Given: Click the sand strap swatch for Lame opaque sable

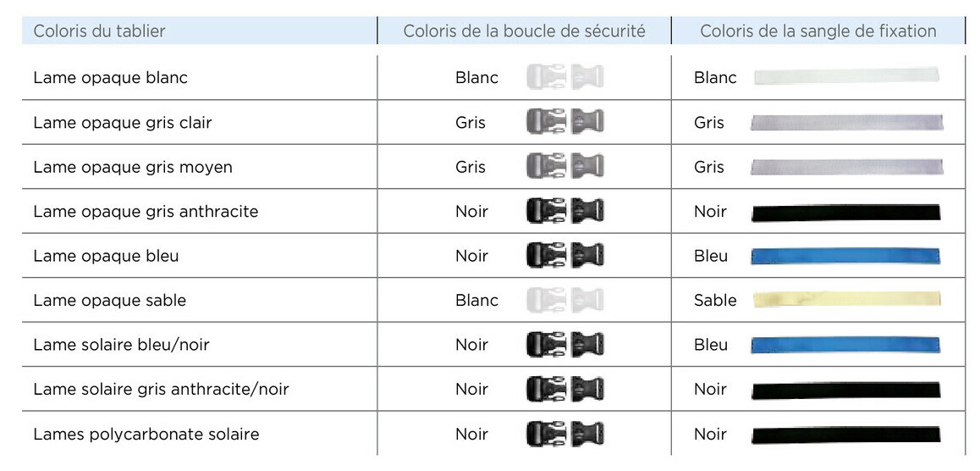Looking at the screenshot, I should pos(846,300).
